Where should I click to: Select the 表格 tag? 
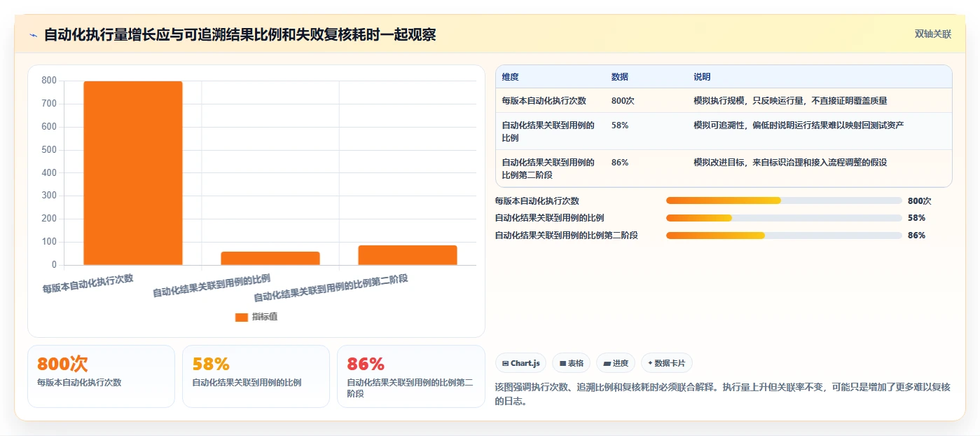(x=572, y=363)
